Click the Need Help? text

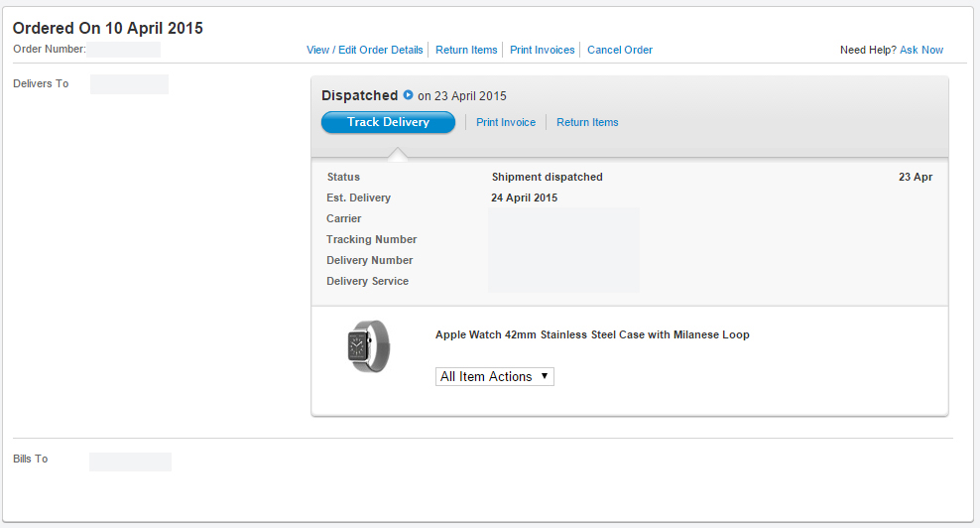point(868,50)
